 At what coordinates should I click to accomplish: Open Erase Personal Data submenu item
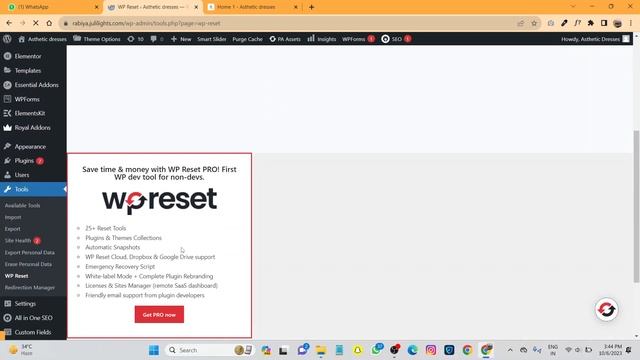(x=28, y=264)
